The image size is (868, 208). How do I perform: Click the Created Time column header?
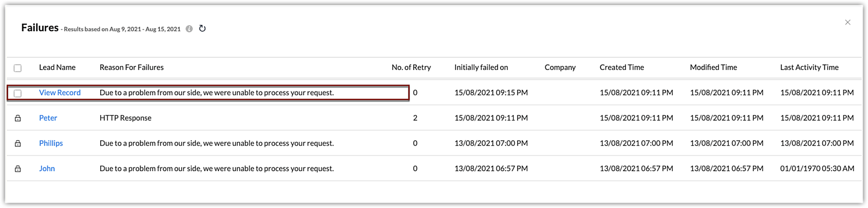pyautogui.click(x=621, y=67)
